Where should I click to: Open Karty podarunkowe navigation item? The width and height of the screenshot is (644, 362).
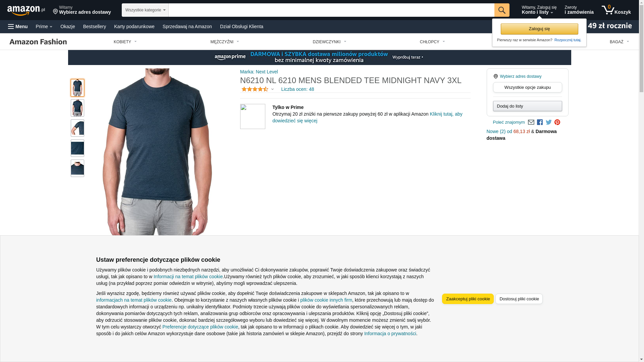(x=134, y=26)
